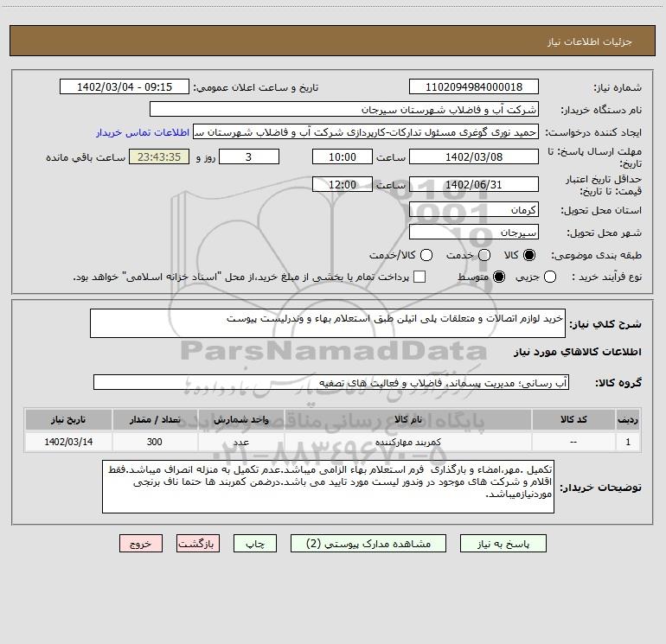
Task: Select the جزیی purchase type radio
Action: [549, 277]
